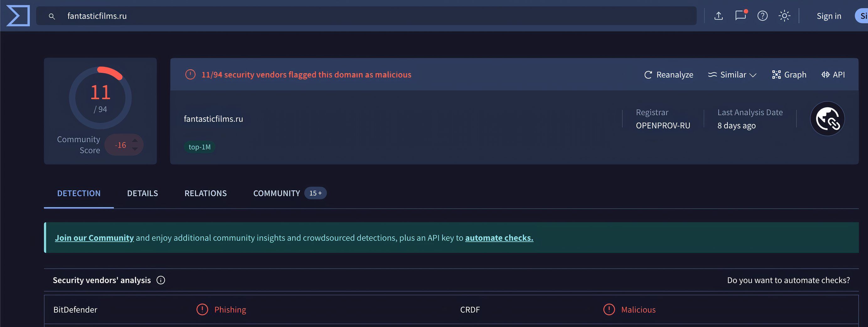Viewport: 868px width, 327px height.
Task: Open the API button
Action: click(833, 74)
